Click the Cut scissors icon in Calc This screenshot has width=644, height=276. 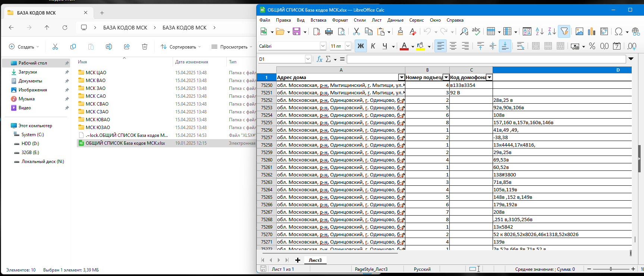click(x=356, y=31)
